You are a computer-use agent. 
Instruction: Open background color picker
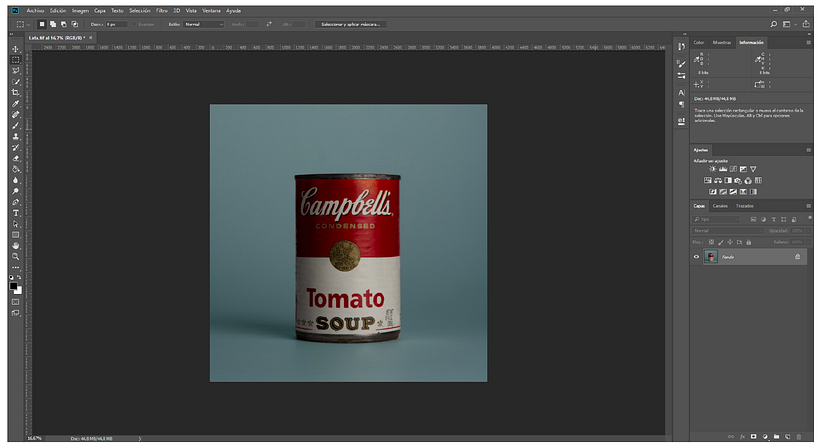click(19, 291)
